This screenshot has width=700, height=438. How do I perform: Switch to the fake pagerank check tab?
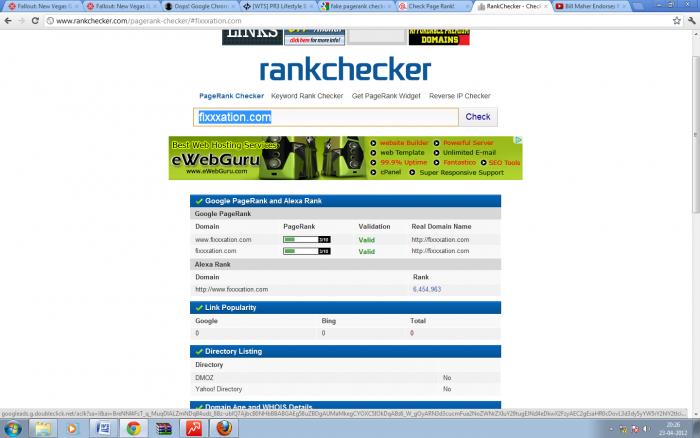point(357,6)
